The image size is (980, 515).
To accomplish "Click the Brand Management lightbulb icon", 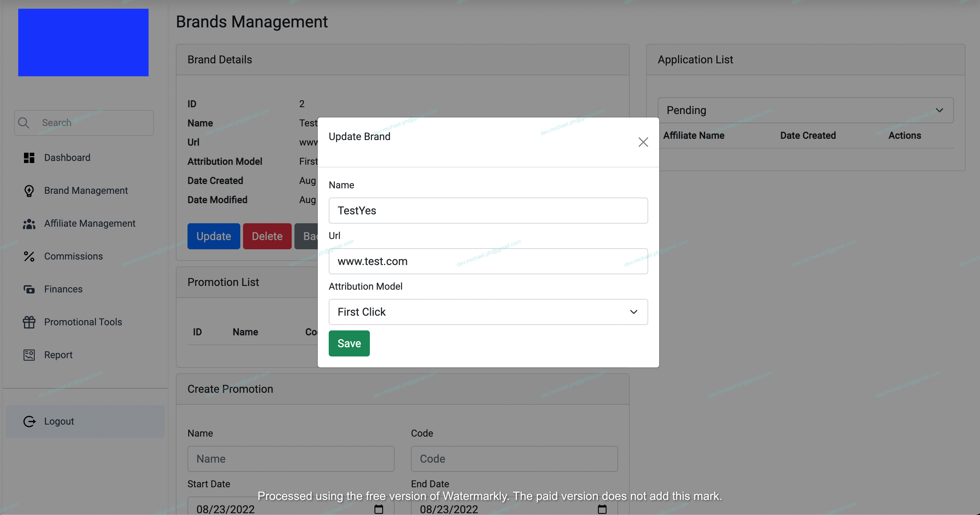I will (29, 191).
